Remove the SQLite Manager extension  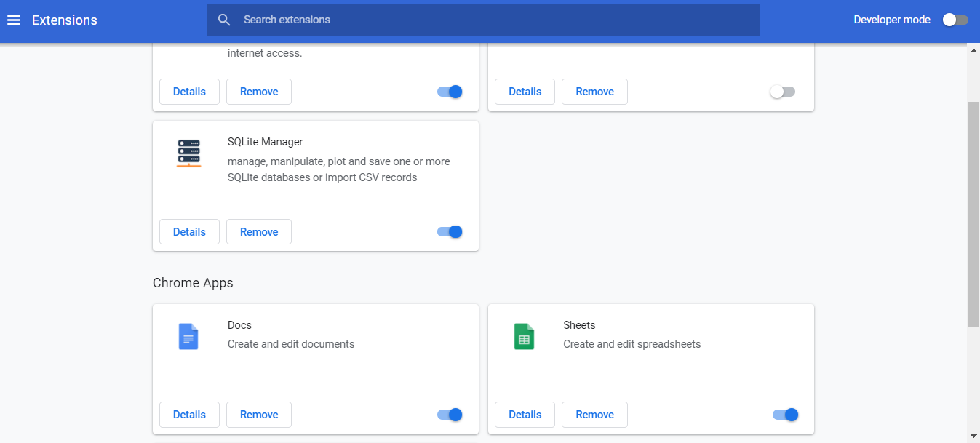click(x=259, y=232)
